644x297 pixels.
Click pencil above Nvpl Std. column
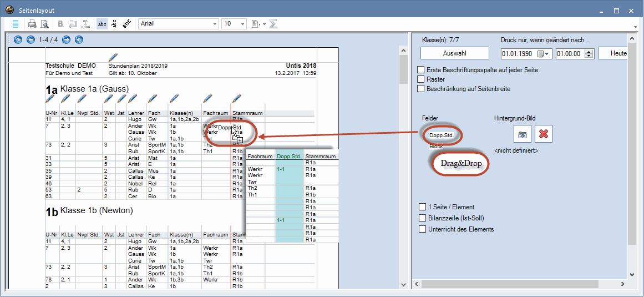82,99
